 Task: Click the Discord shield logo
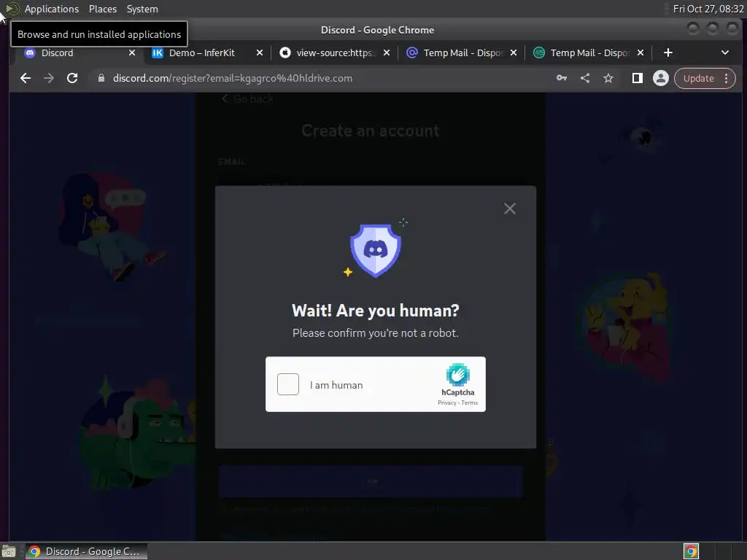[376, 250]
